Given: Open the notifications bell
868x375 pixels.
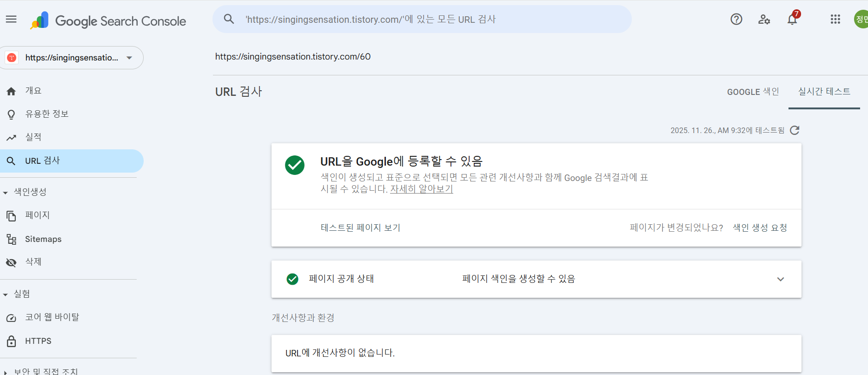Looking at the screenshot, I should (x=793, y=19).
